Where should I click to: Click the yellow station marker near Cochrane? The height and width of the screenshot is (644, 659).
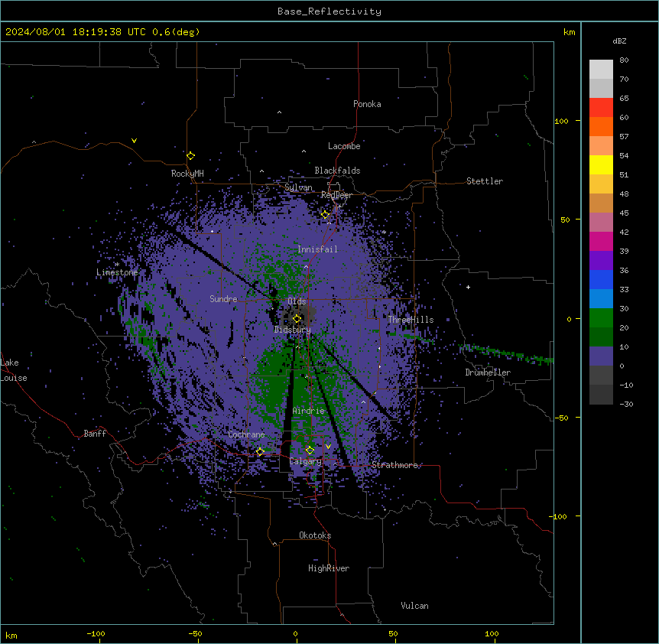(x=260, y=452)
